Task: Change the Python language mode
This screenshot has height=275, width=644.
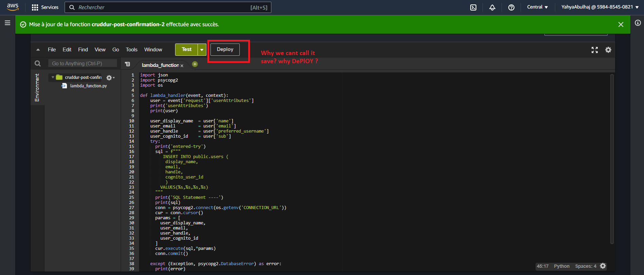Action: pos(562,266)
